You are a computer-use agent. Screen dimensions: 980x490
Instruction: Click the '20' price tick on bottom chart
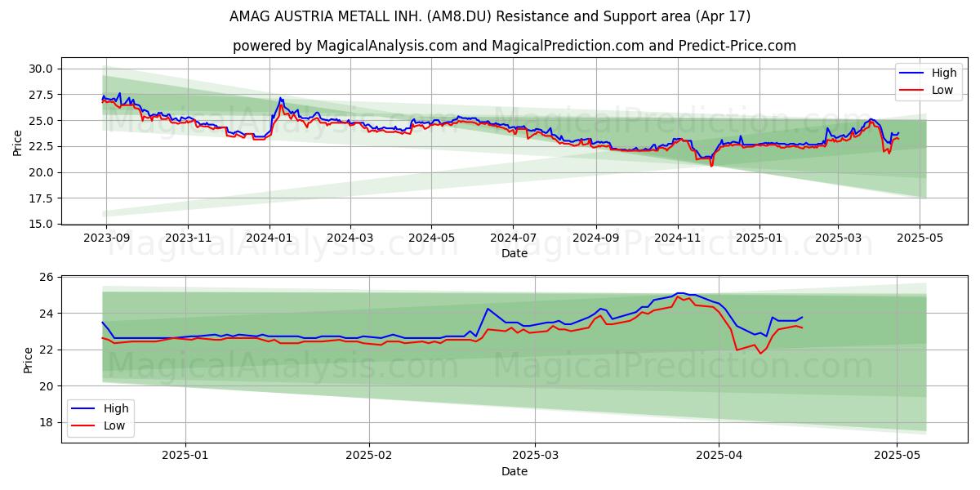click(x=46, y=386)
